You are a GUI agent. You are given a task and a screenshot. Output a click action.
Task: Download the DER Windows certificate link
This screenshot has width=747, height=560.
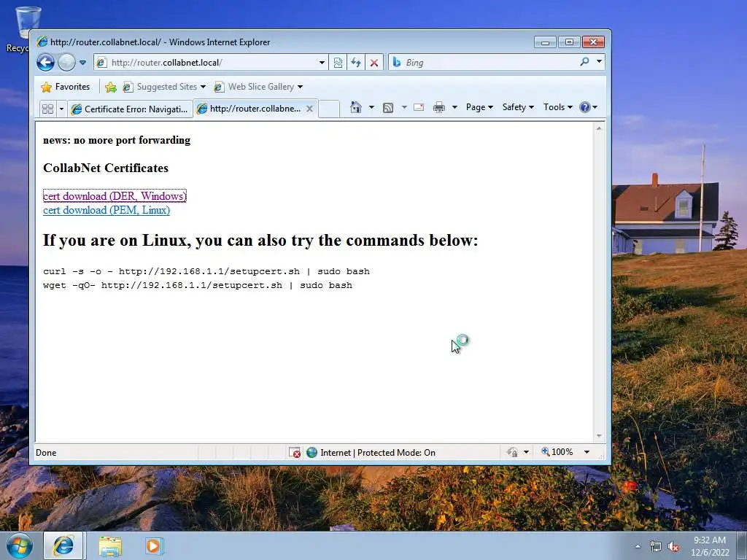(x=115, y=196)
